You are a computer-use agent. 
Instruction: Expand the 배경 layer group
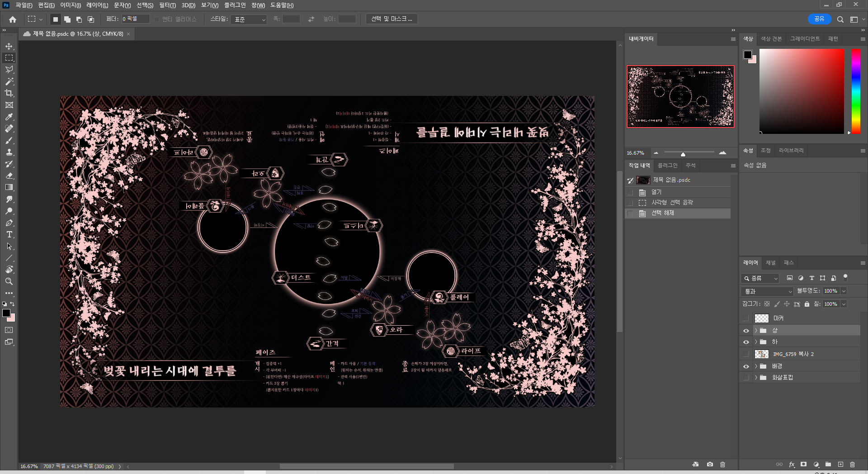coord(755,366)
